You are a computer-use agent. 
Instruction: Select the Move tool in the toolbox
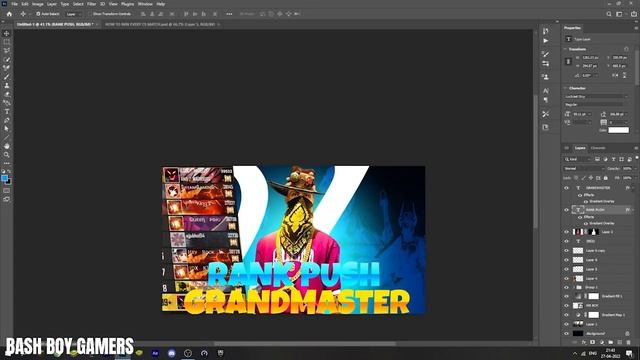click(7, 33)
